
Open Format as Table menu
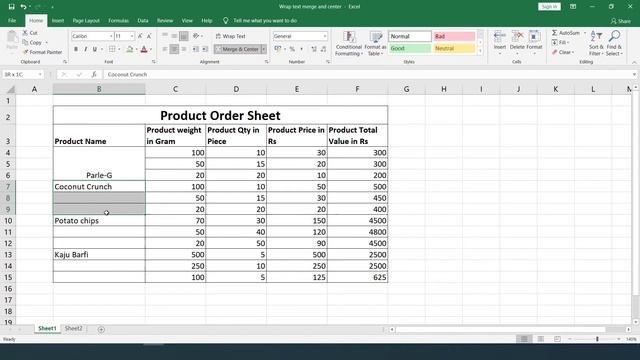coord(375,43)
